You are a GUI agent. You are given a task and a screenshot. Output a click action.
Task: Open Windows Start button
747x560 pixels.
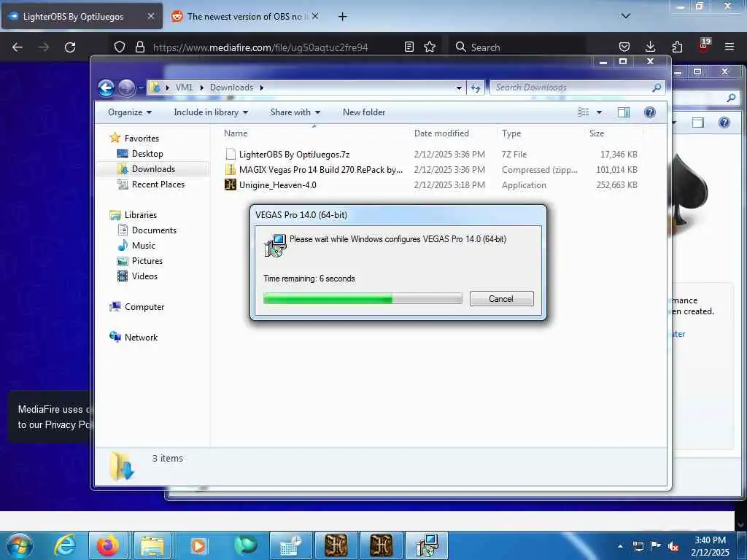20,545
